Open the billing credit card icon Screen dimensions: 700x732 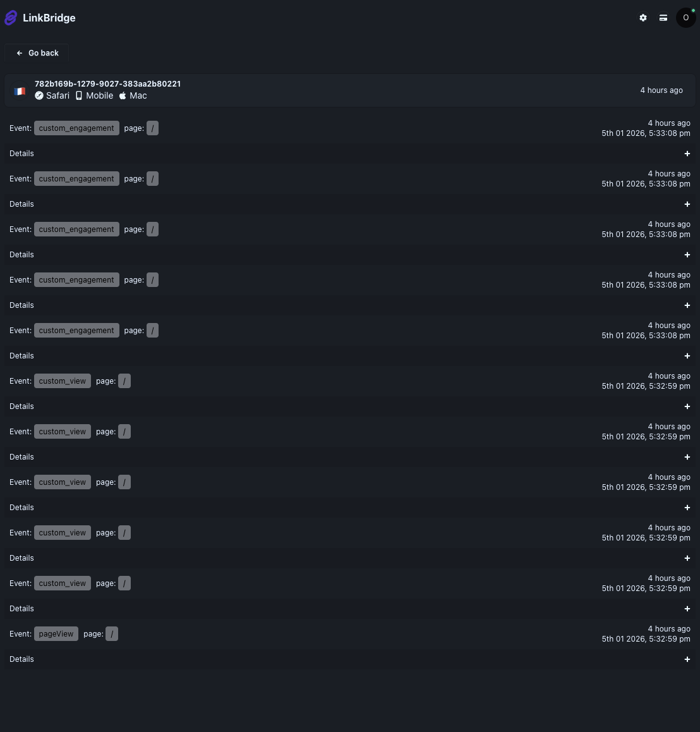pyautogui.click(x=663, y=18)
